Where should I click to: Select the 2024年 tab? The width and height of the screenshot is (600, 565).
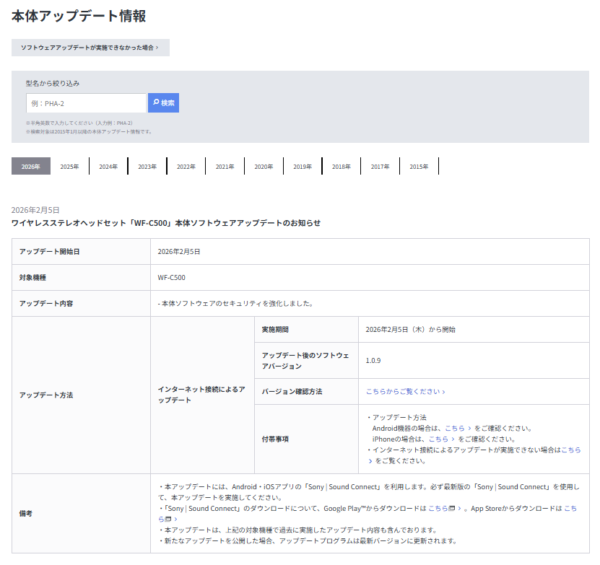108,166
